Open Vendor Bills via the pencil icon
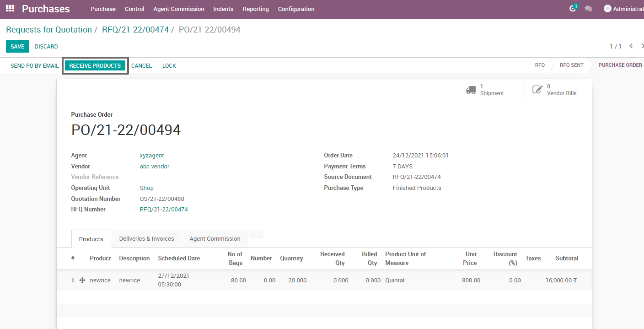 click(537, 90)
